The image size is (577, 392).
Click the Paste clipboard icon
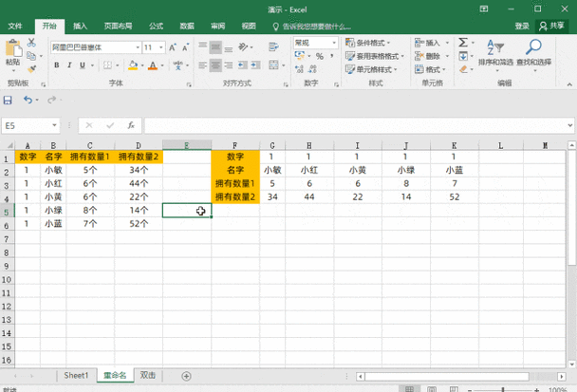[x=13, y=49]
